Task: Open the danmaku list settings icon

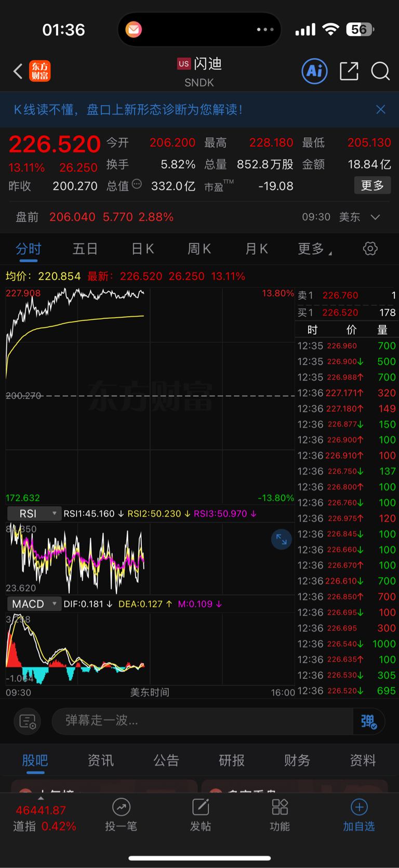Action: click(x=27, y=721)
